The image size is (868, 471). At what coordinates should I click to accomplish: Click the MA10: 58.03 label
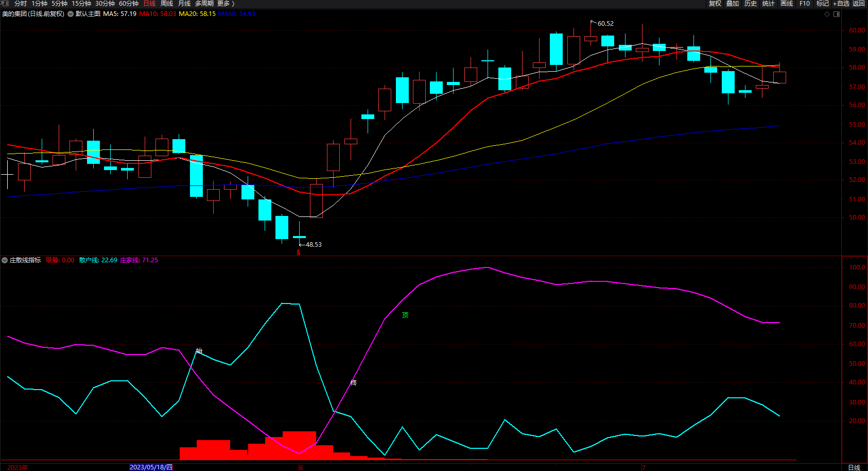tap(158, 14)
